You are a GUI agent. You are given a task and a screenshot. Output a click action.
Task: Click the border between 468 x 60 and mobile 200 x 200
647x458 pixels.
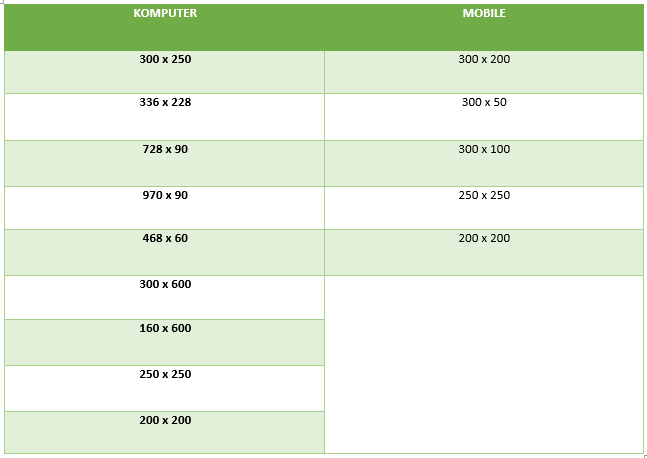coord(325,252)
